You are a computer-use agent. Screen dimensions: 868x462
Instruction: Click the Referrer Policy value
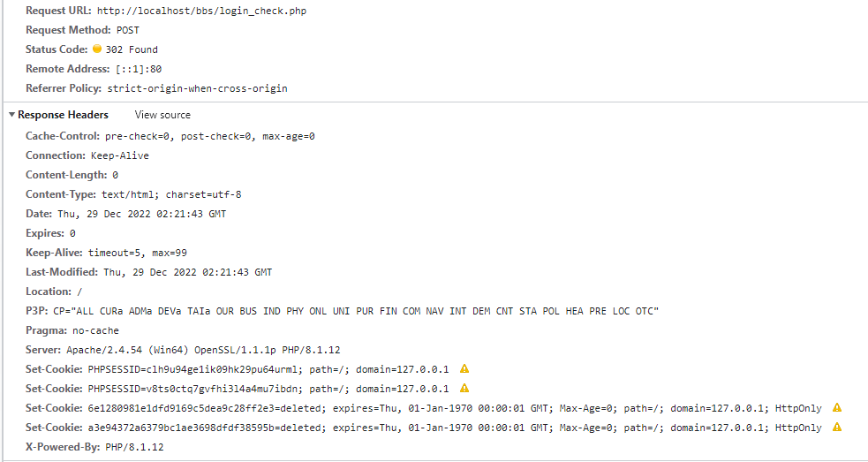(x=197, y=88)
